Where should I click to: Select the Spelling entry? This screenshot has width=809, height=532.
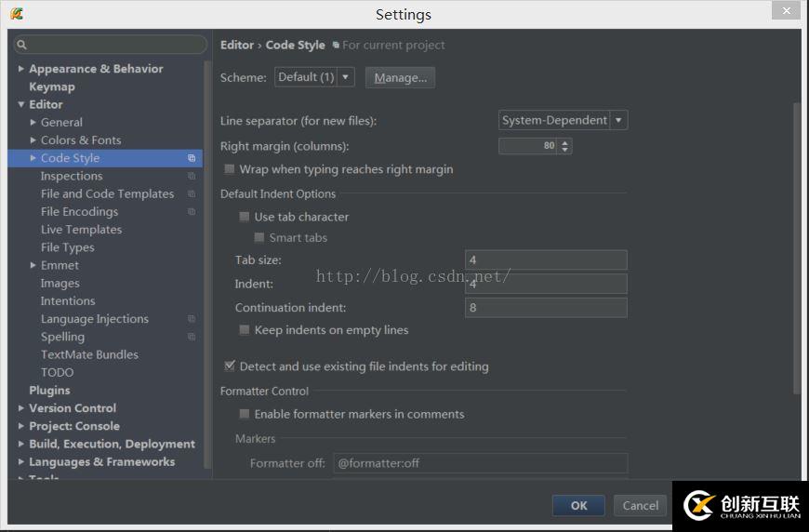63,337
